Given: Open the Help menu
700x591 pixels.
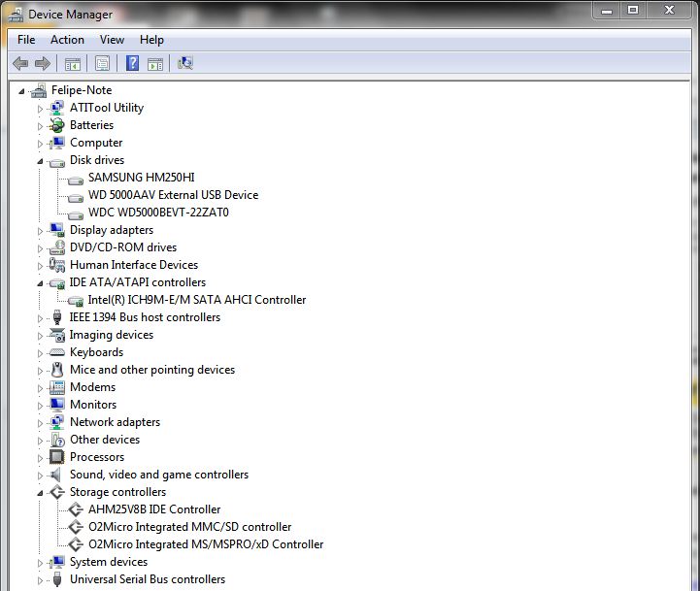Looking at the screenshot, I should point(151,40).
